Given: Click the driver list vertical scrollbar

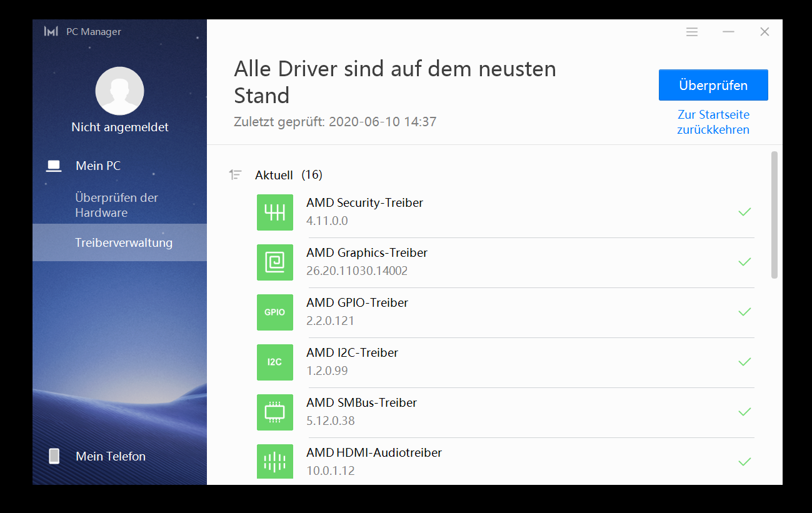Looking at the screenshot, I should click(774, 214).
